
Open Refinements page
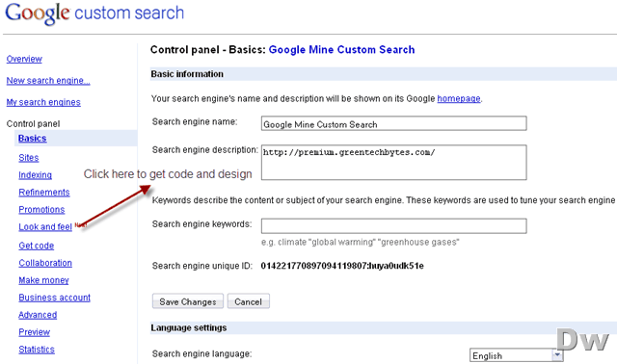44,193
